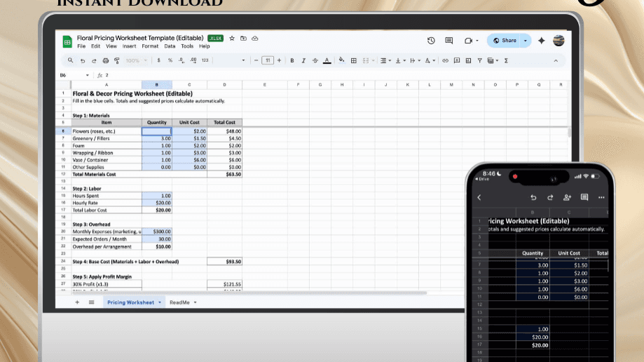
Task: Open the Data menu
Action: (x=170, y=46)
